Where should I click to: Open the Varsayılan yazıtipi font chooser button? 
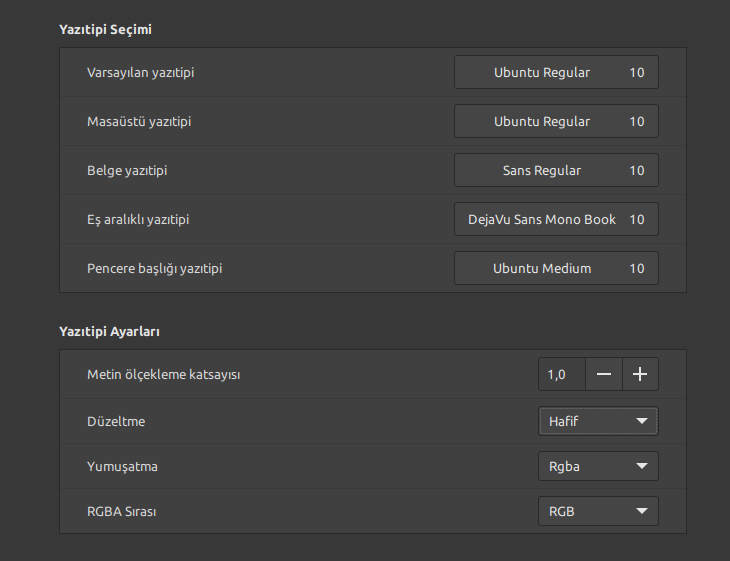556,72
